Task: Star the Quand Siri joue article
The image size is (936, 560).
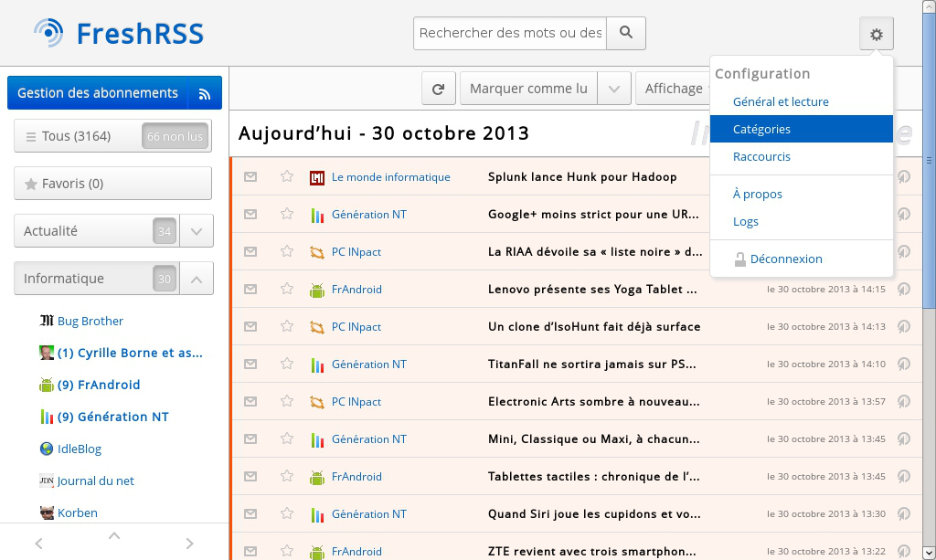Action: (287, 513)
